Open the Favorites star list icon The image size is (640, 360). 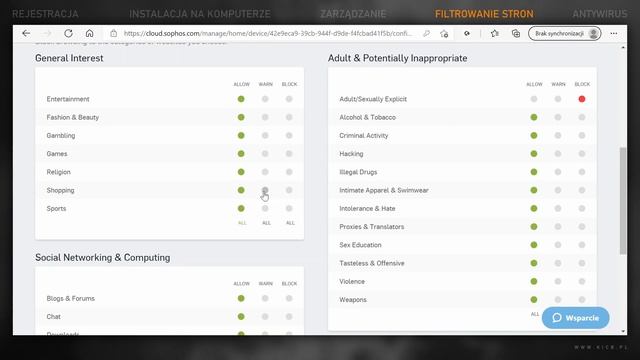[x=495, y=33]
